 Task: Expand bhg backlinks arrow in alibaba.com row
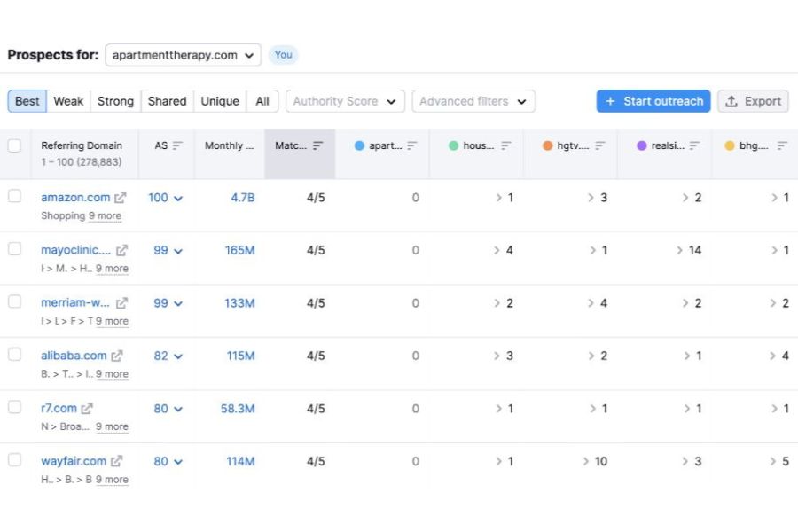point(772,356)
